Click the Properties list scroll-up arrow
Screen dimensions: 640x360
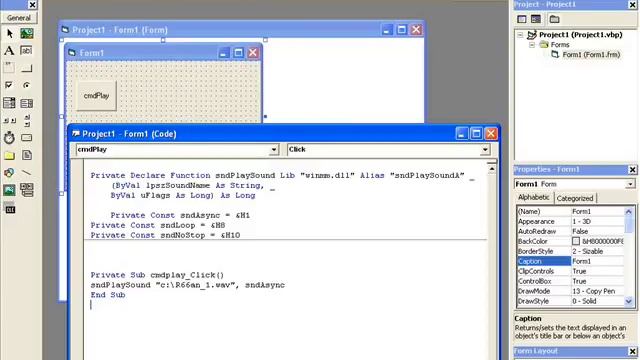click(629, 211)
